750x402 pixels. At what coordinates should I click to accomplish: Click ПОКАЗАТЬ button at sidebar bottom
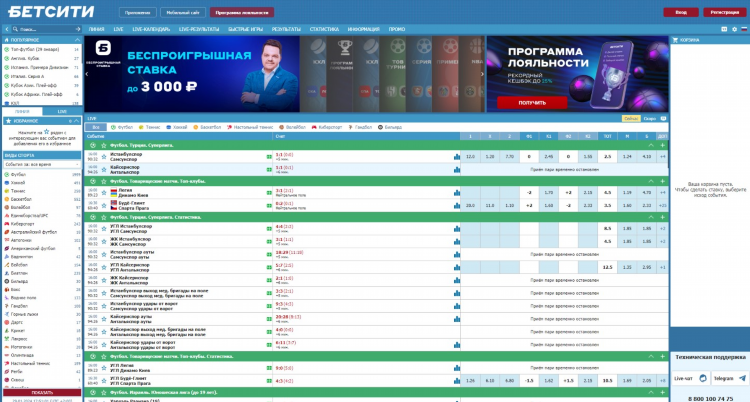pyautogui.click(x=42, y=392)
